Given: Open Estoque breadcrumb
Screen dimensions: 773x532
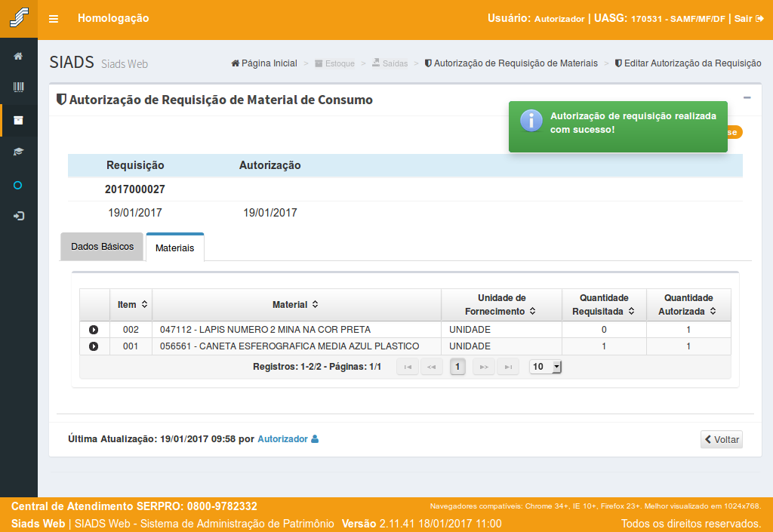Looking at the screenshot, I should (334, 63).
